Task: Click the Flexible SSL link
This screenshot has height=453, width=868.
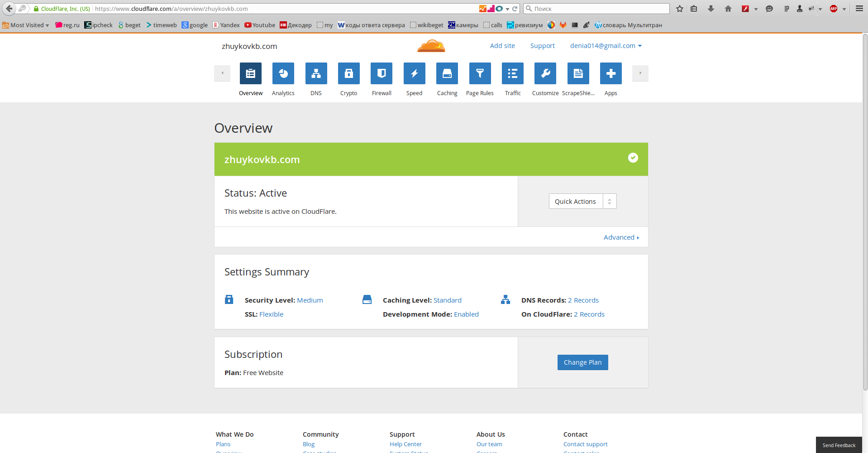Action: [271, 314]
